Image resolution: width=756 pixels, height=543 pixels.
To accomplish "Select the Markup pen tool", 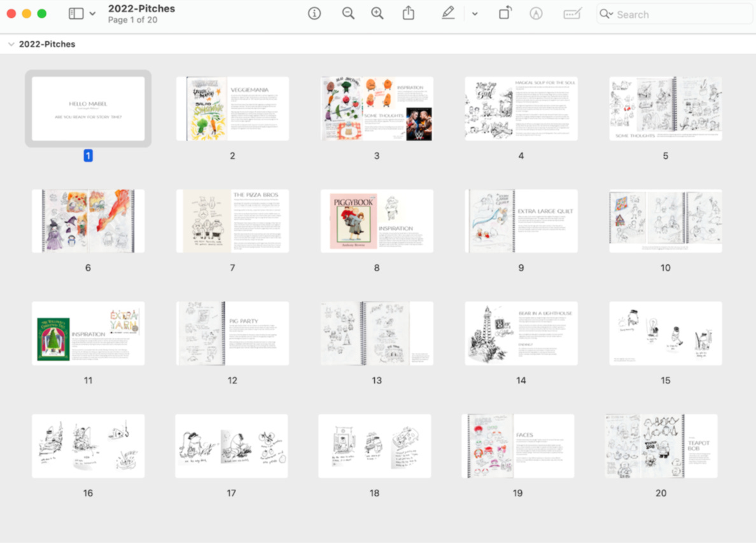I will [448, 13].
